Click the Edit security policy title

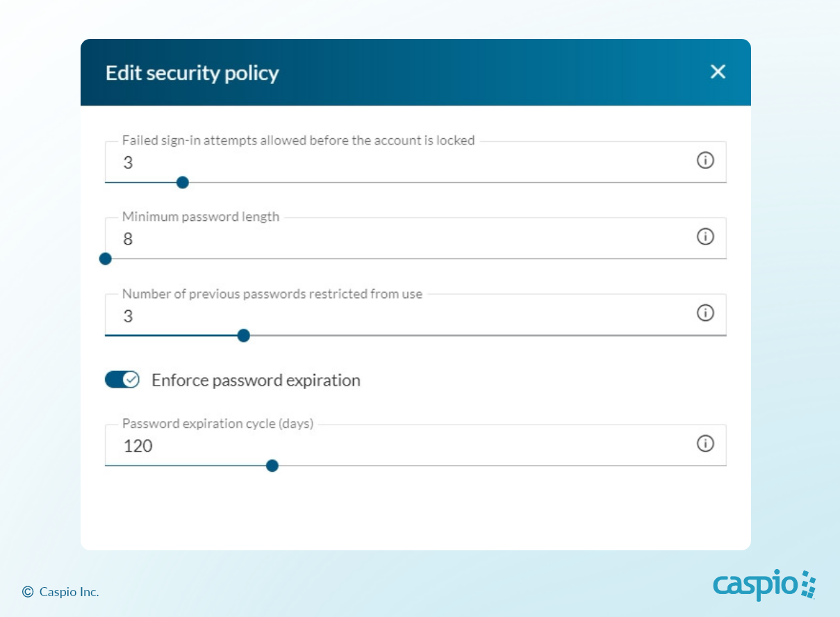pos(192,73)
